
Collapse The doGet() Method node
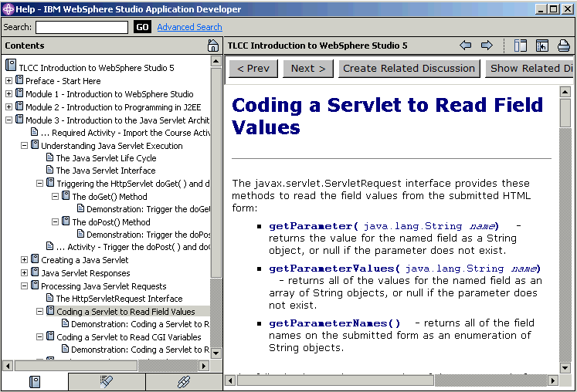(55, 196)
